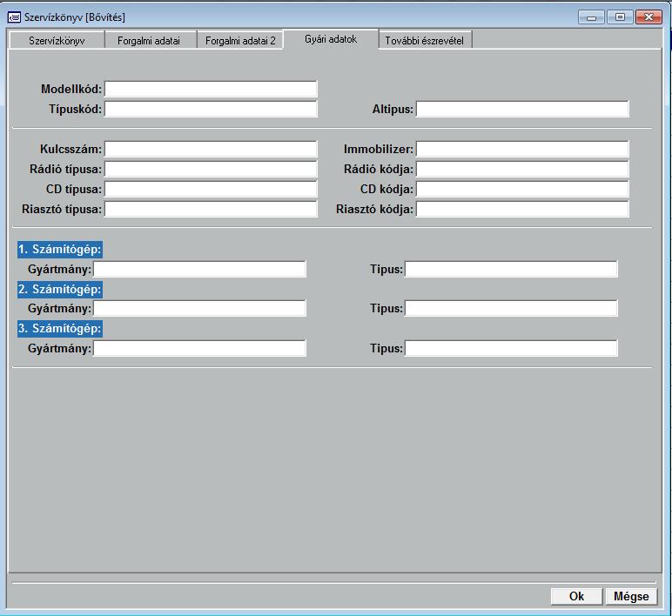The height and width of the screenshot is (616, 672).
Task: Click the 1. Számítógép heading label
Action: pos(60,250)
